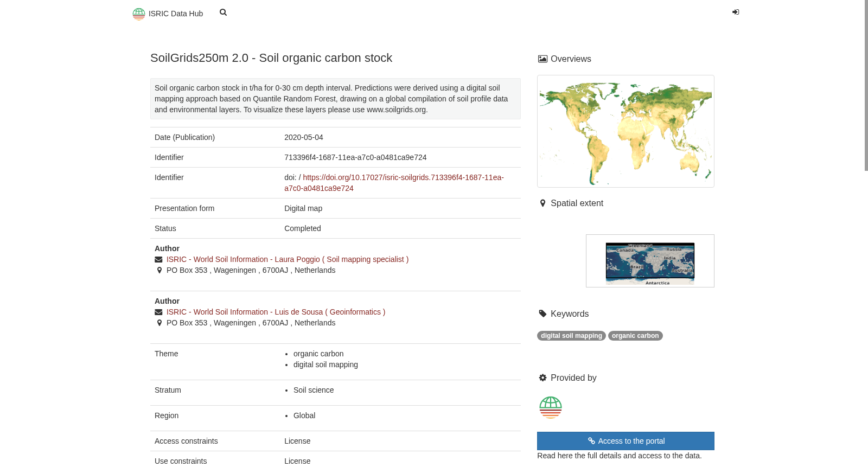The width and height of the screenshot is (868, 467).
Task: Click the Provided by cog icon
Action: pos(542,378)
